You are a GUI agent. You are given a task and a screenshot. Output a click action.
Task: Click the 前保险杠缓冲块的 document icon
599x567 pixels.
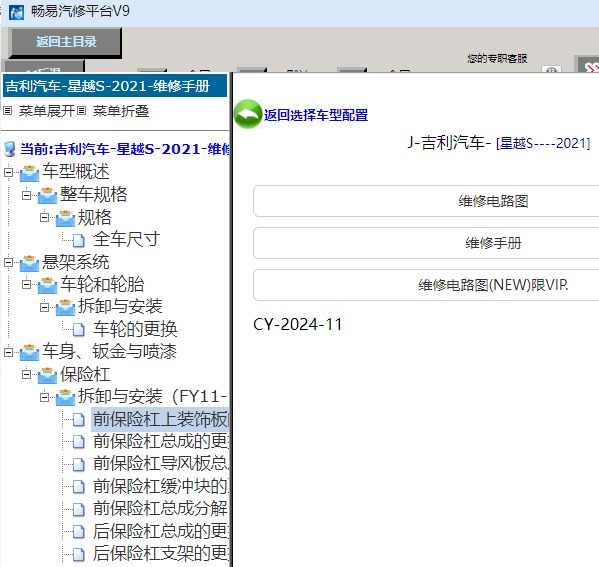coord(79,487)
